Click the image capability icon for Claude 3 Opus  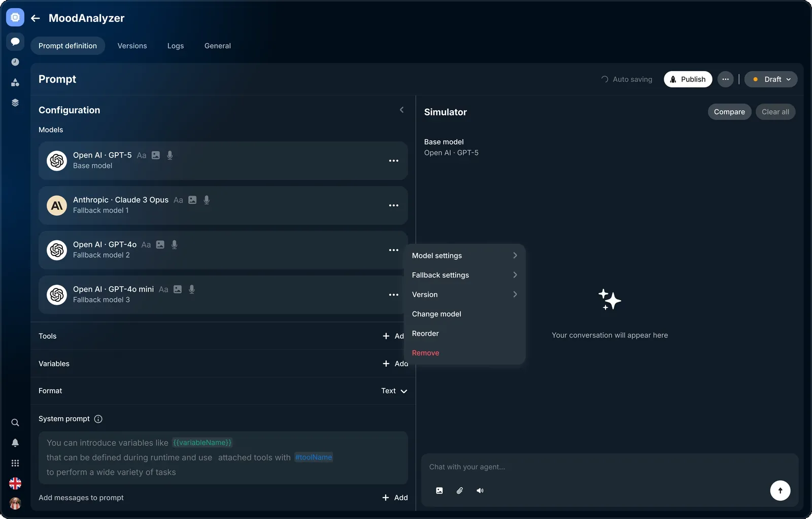click(192, 200)
